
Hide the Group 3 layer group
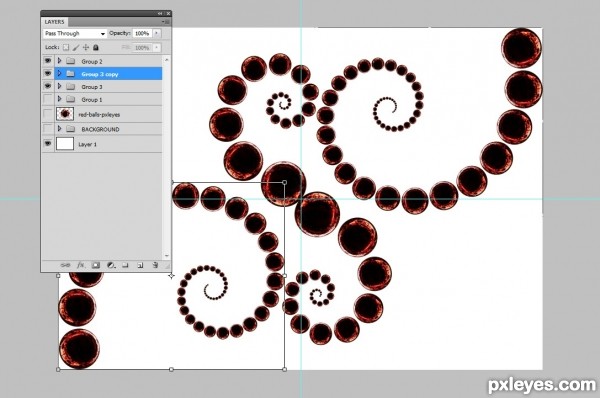coord(48,86)
